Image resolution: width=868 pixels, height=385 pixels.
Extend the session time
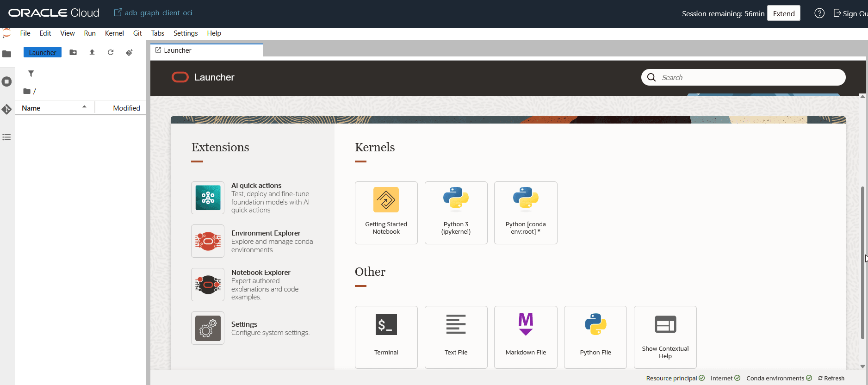coord(784,13)
